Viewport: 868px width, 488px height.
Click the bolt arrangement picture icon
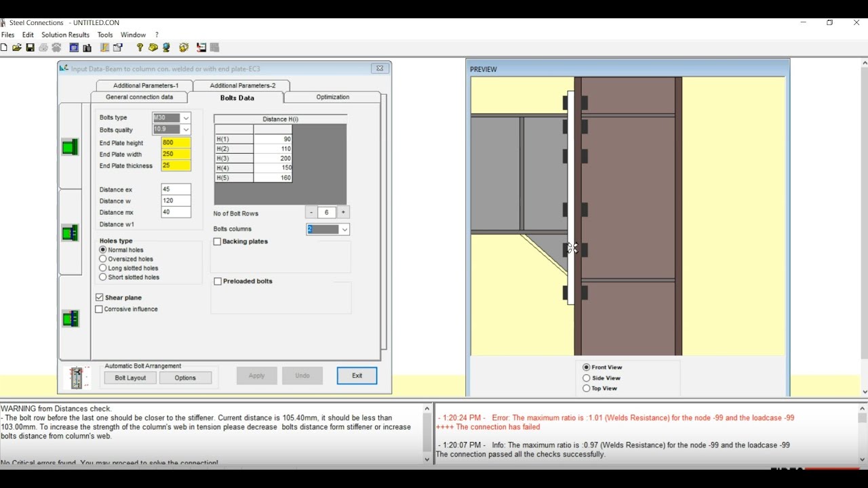tap(77, 378)
